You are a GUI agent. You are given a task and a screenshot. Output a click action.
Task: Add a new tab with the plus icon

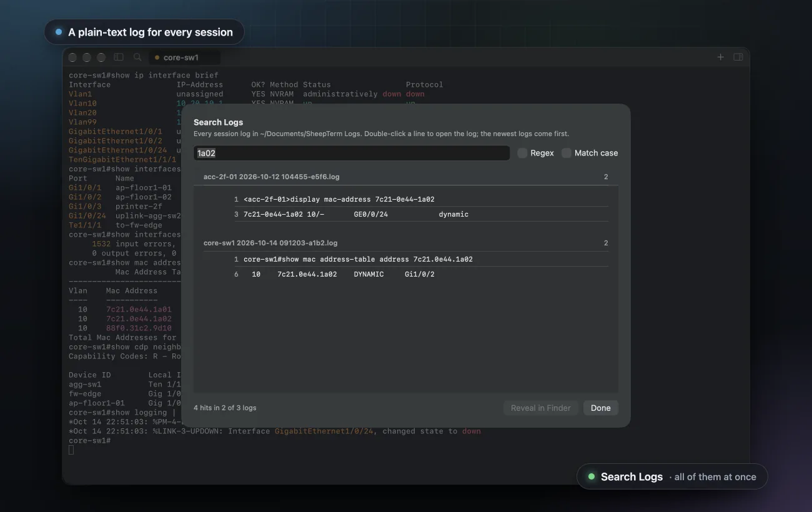[x=720, y=57]
